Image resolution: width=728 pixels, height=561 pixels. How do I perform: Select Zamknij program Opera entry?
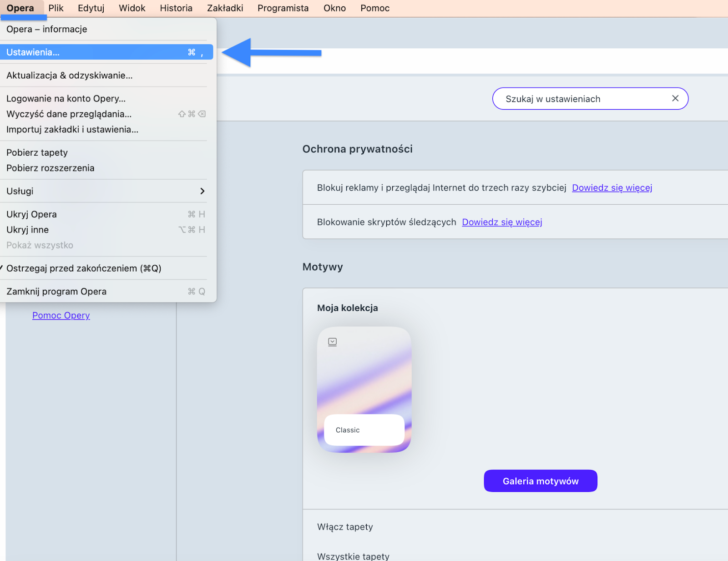pyautogui.click(x=106, y=292)
